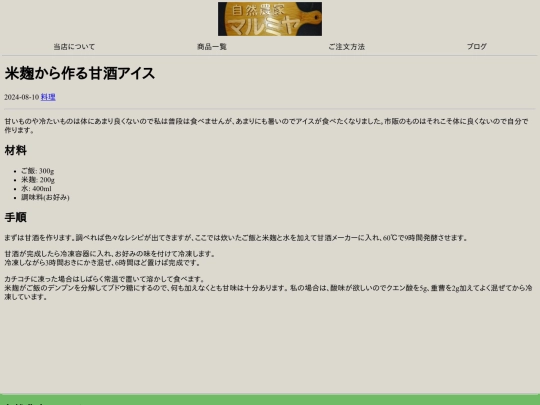Select list item ご飯: 300g
This screenshot has width=540, height=405.
coord(38,171)
